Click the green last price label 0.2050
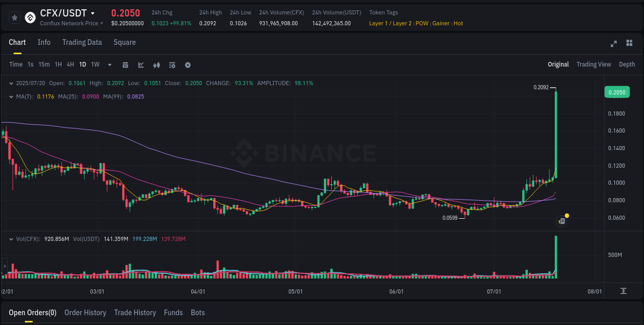644x325 pixels. pos(618,92)
